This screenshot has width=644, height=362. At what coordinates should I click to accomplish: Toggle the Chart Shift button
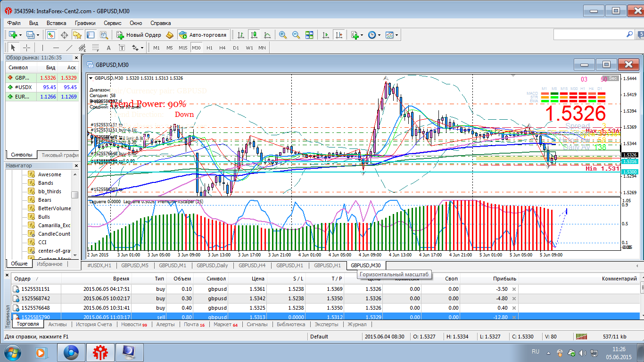(339, 35)
